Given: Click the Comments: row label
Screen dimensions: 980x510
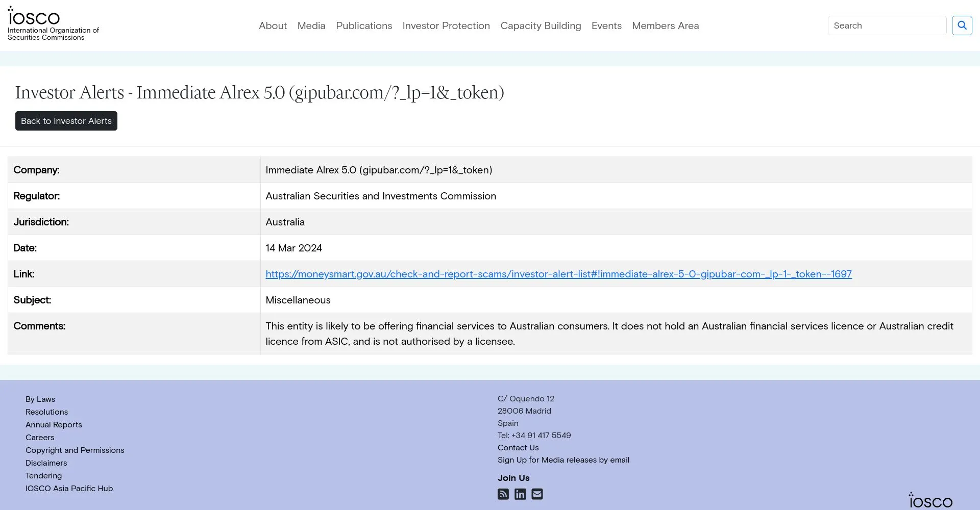Looking at the screenshot, I should coord(39,326).
